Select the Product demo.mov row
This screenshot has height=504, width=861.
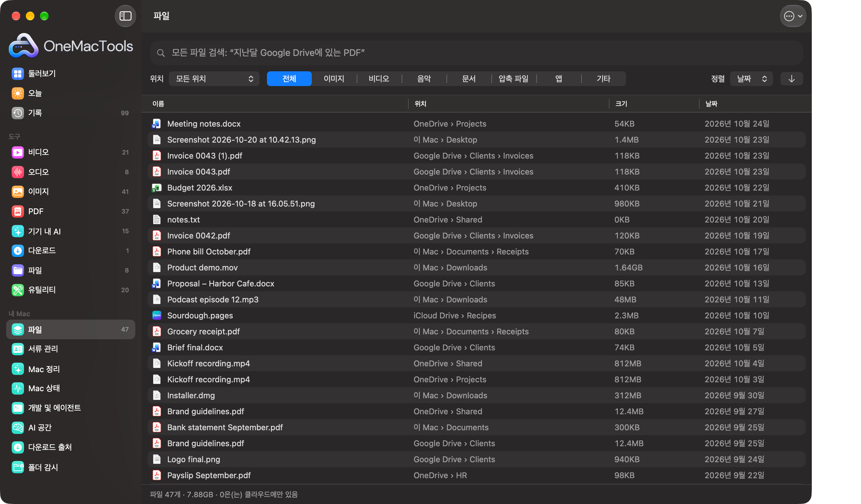pyautogui.click(x=476, y=268)
